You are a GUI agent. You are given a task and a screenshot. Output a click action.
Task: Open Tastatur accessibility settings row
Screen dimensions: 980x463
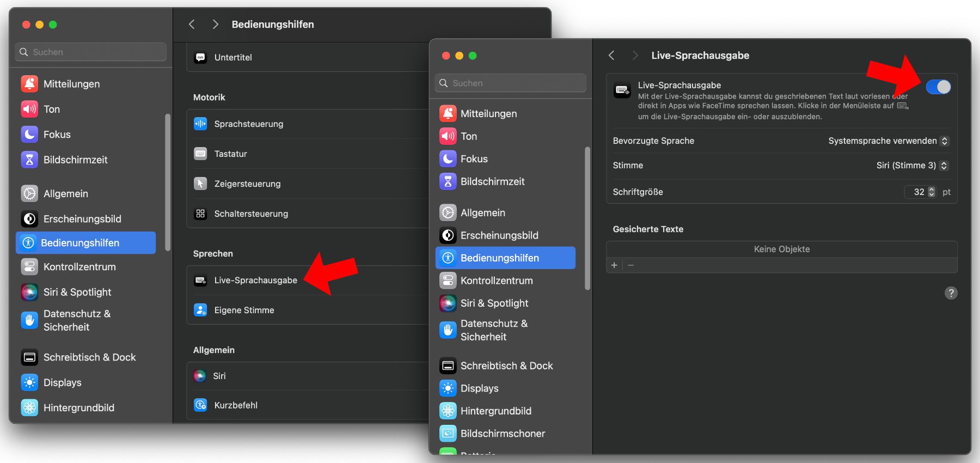point(231,154)
